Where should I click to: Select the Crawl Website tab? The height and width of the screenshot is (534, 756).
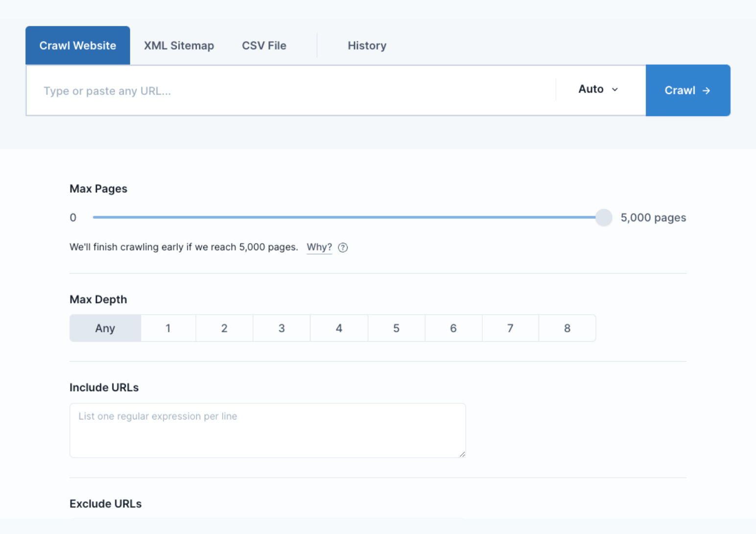point(77,45)
